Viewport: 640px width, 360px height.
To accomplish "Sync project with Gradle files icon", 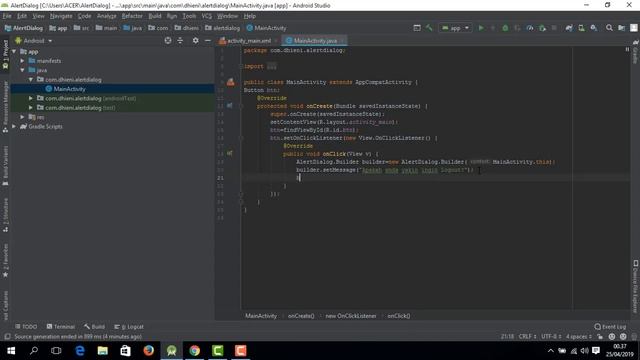I will [x=569, y=28].
